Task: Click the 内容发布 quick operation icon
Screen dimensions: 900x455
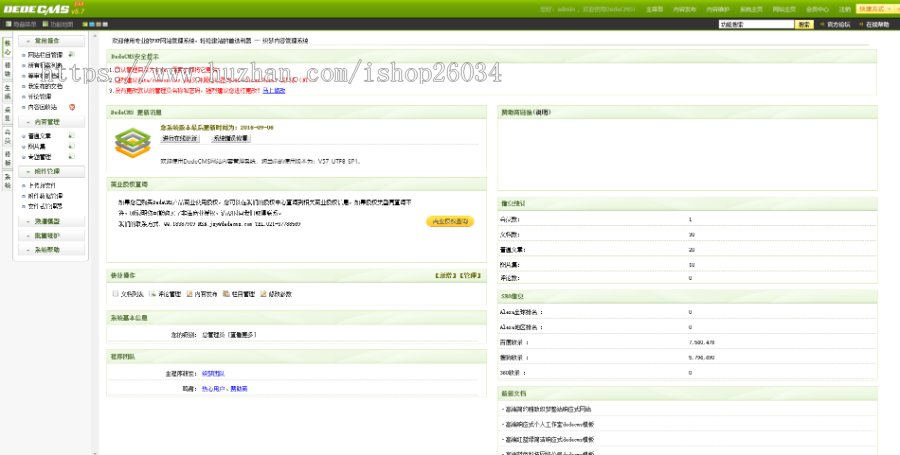Action: (x=189, y=294)
